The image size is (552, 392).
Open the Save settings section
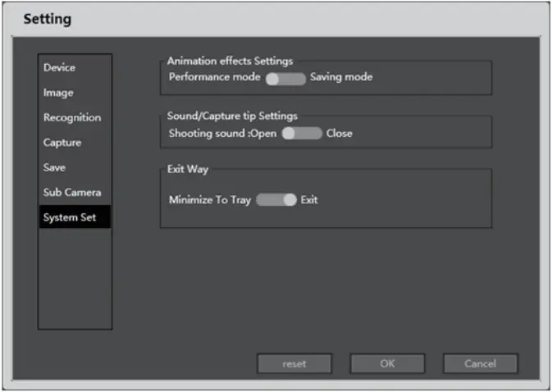click(54, 167)
